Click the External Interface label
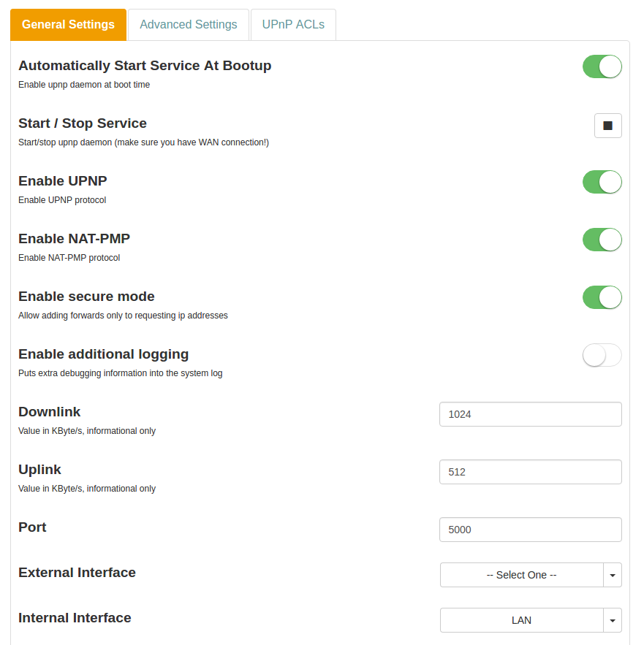Viewport: 644px width, 645px height. (77, 573)
